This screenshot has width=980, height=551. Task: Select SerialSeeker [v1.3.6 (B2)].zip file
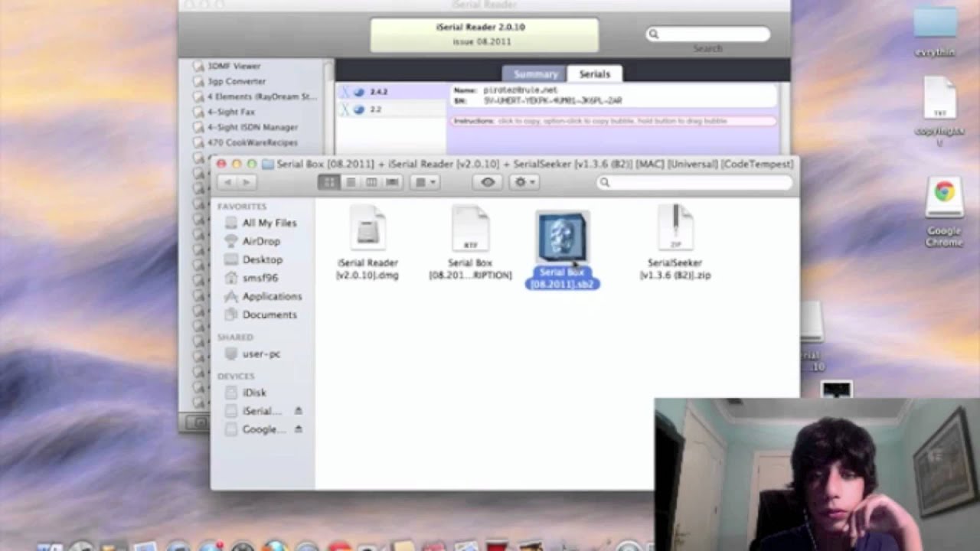pos(675,243)
